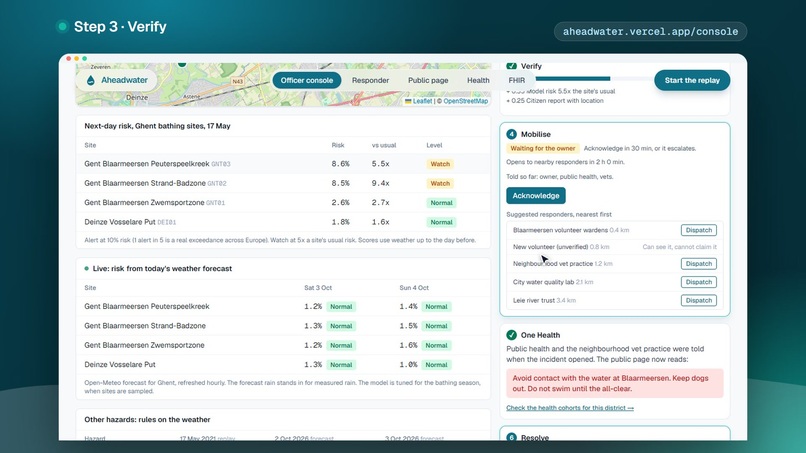Dispatch Leie river trust
The width and height of the screenshot is (806, 453).
coord(699,300)
